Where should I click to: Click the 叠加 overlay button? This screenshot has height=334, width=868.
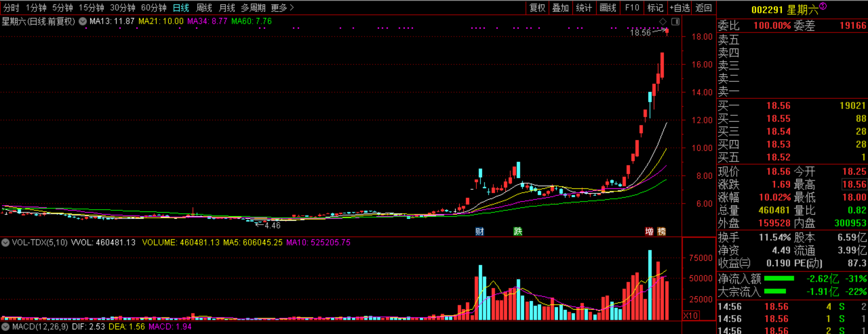[x=561, y=8]
